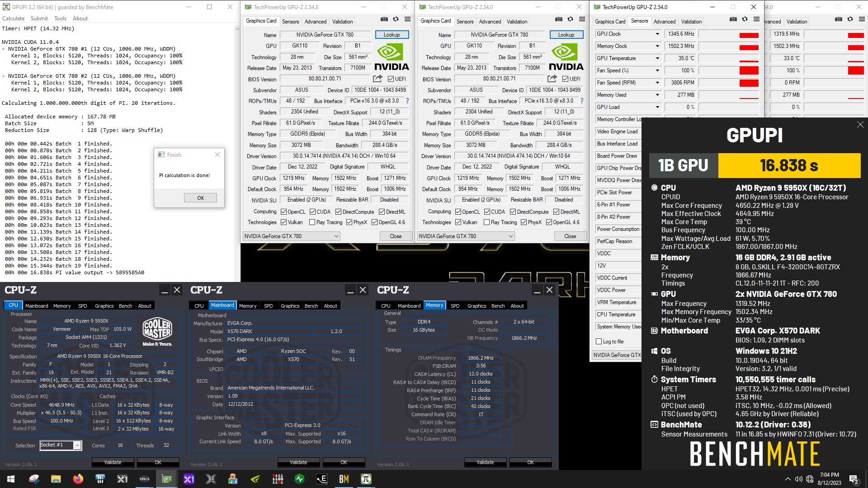Expand Memory Clock sensor dropdown arrow
Screen dimensions: 868x488
657,46
